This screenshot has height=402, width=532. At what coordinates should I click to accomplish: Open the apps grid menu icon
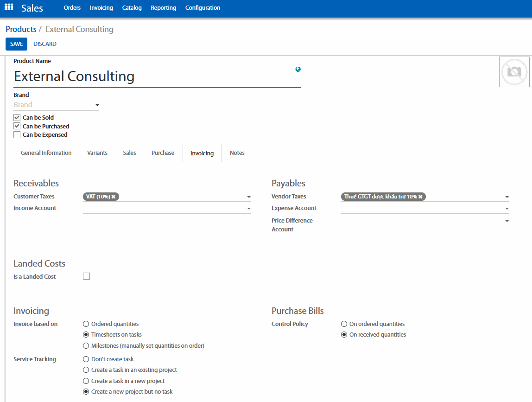tap(9, 8)
